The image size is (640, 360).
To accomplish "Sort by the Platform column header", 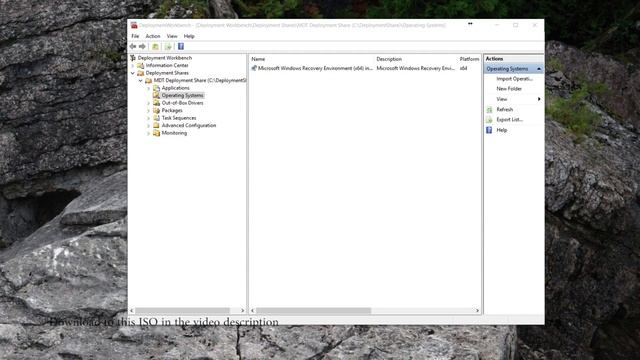I will [469, 59].
